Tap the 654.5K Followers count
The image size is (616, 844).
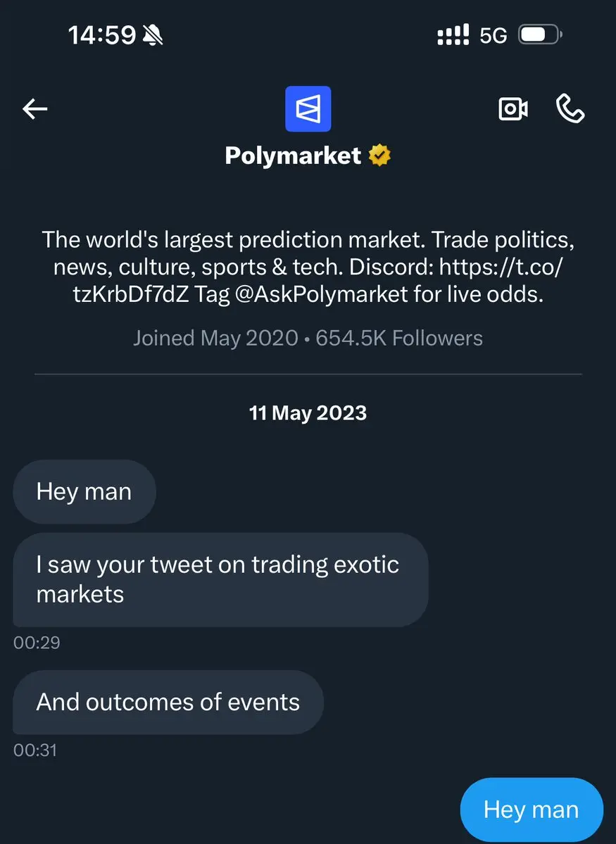(x=399, y=338)
